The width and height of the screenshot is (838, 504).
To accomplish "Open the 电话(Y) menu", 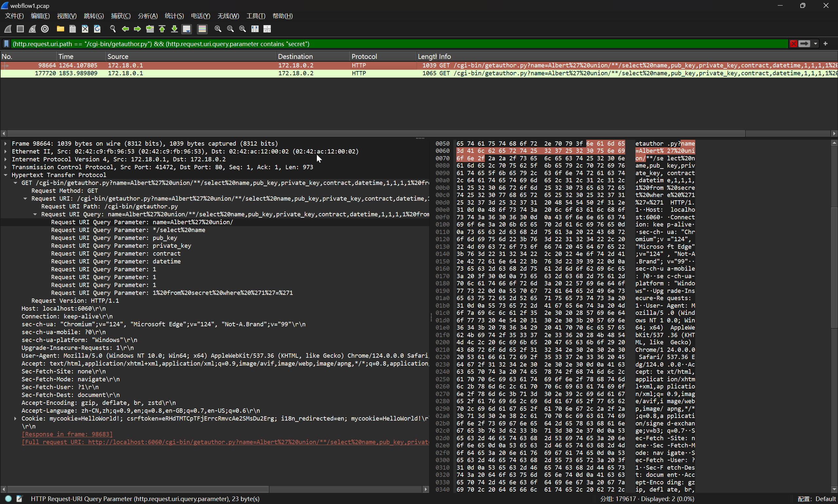I will tap(200, 16).
